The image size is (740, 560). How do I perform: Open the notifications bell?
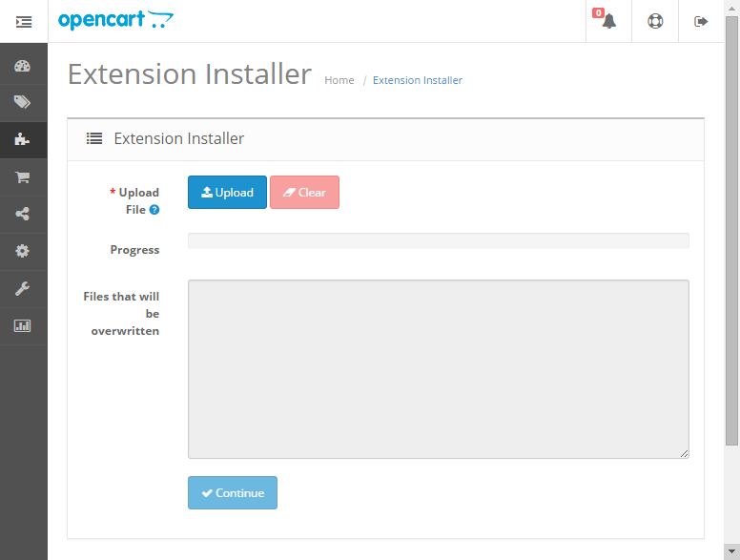[609, 21]
